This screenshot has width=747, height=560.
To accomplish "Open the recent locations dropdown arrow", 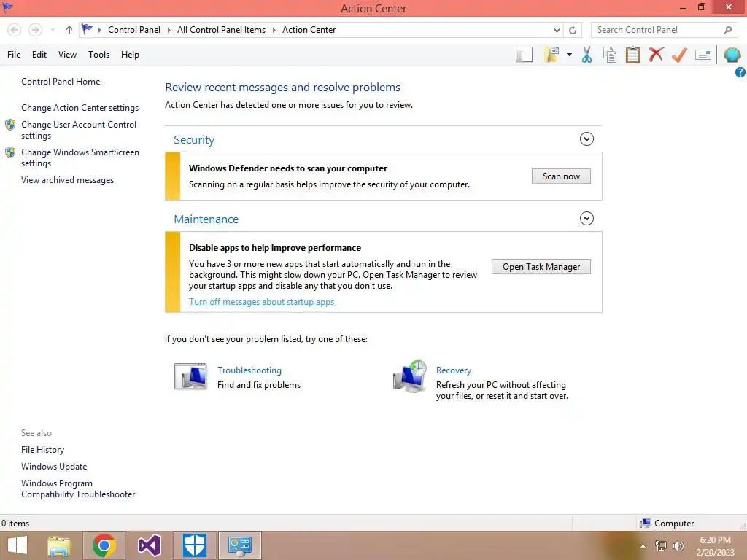I will point(53,30).
